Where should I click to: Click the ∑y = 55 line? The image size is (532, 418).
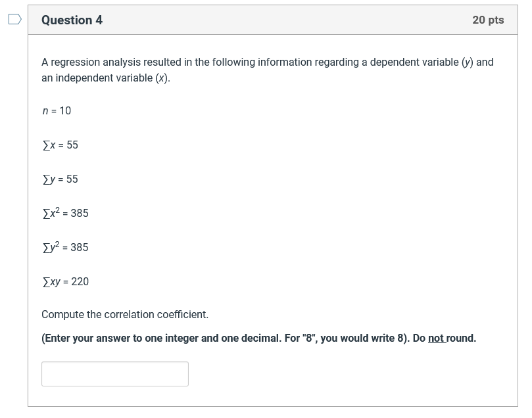pyautogui.click(x=60, y=179)
